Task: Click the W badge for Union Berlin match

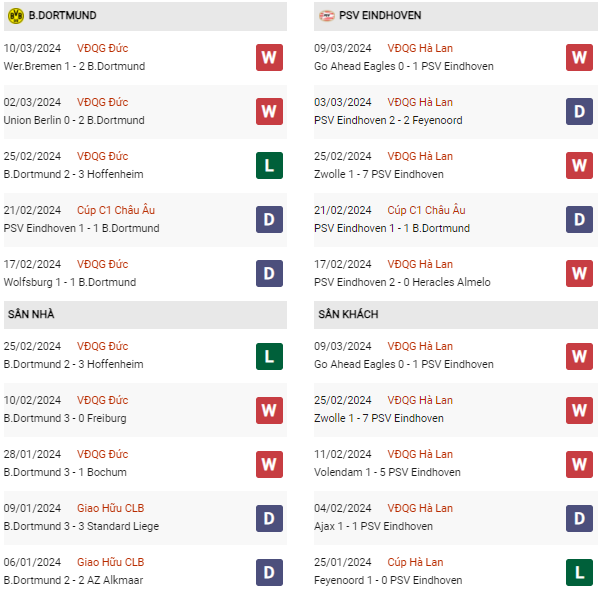Action: [269, 111]
